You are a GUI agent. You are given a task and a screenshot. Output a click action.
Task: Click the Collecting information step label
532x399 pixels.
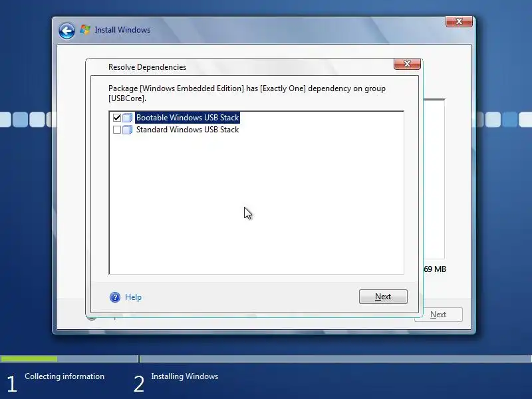click(x=65, y=376)
